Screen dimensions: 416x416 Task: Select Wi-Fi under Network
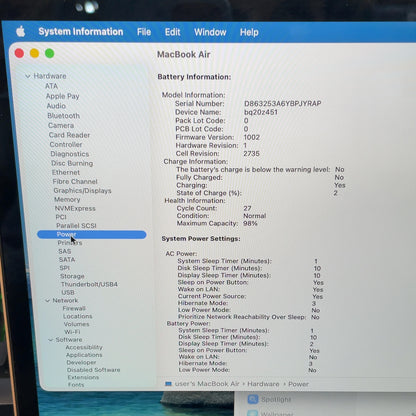tap(72, 332)
